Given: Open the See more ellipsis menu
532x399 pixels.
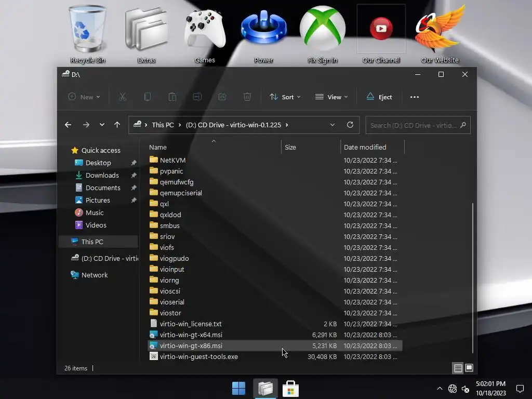Looking at the screenshot, I should tap(415, 97).
